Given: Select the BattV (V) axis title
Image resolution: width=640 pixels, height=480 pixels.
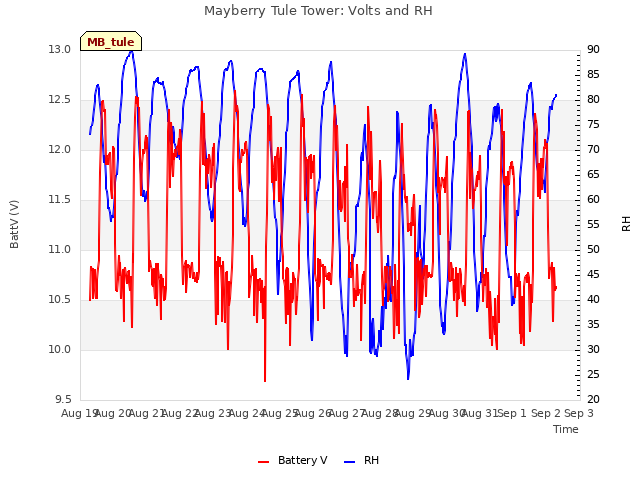Looking at the screenshot, I should click(x=14, y=224).
